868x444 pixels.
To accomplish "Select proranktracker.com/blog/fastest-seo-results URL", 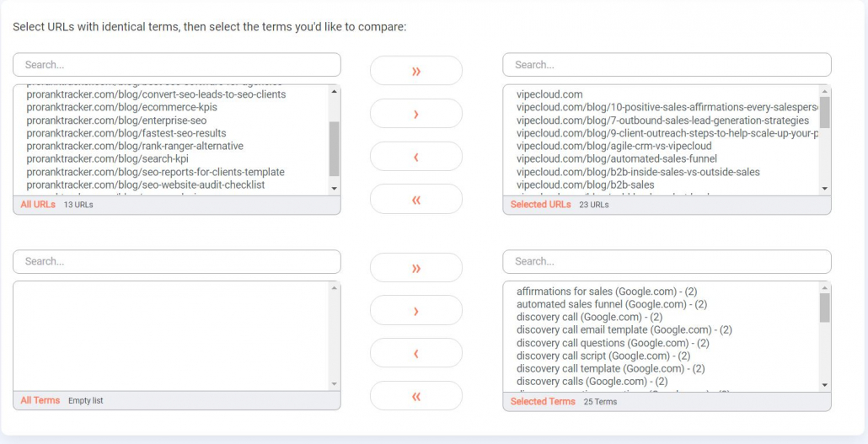I will [x=126, y=133].
